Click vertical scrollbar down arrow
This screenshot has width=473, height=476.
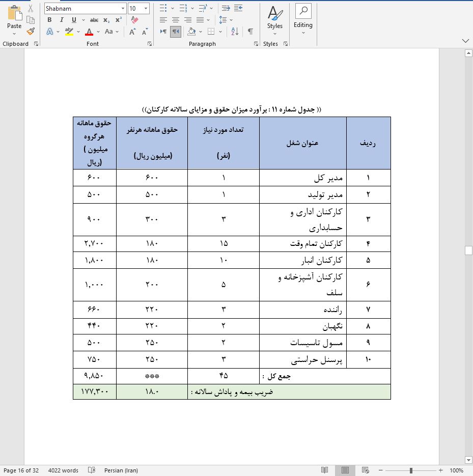pos(468,460)
